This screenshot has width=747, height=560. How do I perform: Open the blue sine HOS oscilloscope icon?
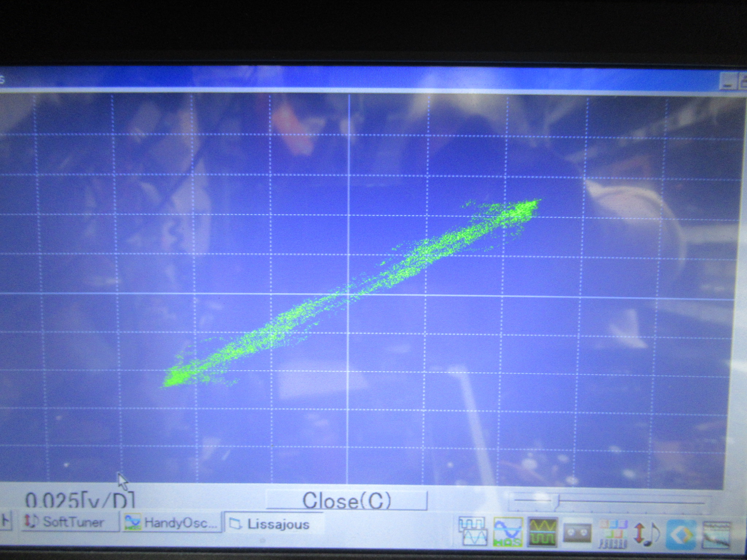click(507, 532)
